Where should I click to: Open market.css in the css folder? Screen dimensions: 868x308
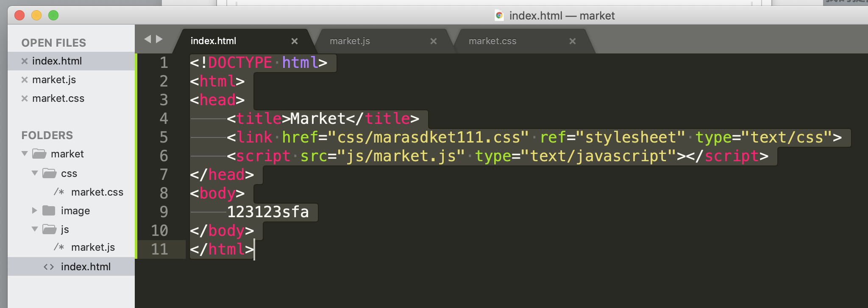click(x=97, y=192)
